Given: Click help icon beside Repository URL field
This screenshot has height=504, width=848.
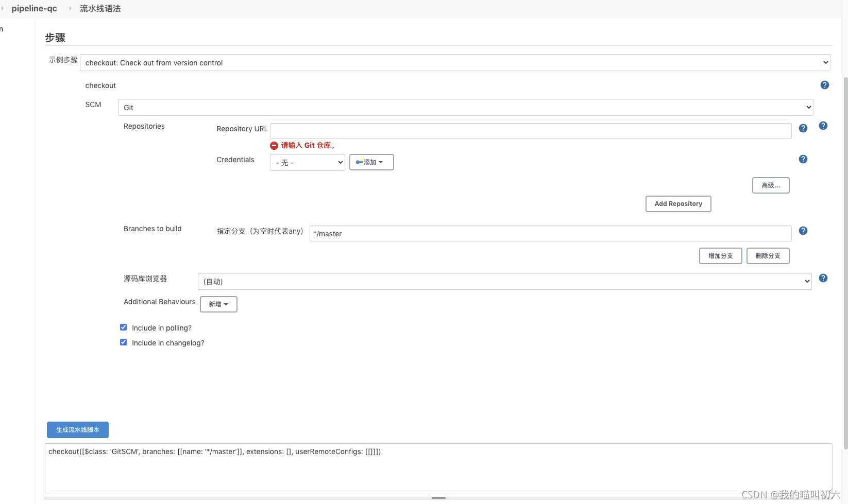Looking at the screenshot, I should 803,128.
